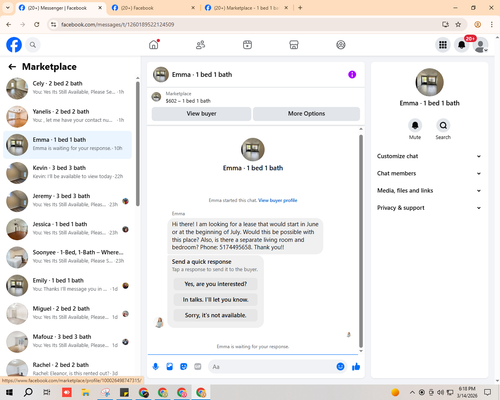This screenshot has height=400, width=500.
Task: Open Soonyee - 1-Bed, 1-Bath conversation
Action: point(67,257)
